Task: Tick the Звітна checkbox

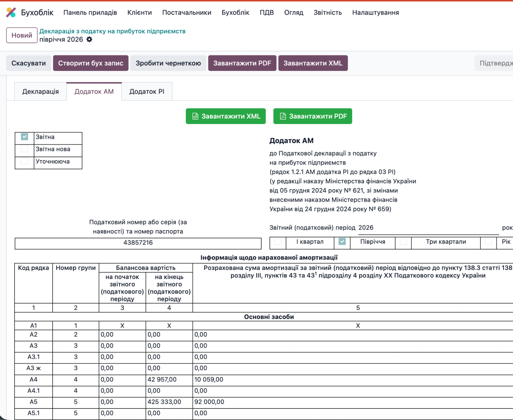Action: tap(24, 137)
